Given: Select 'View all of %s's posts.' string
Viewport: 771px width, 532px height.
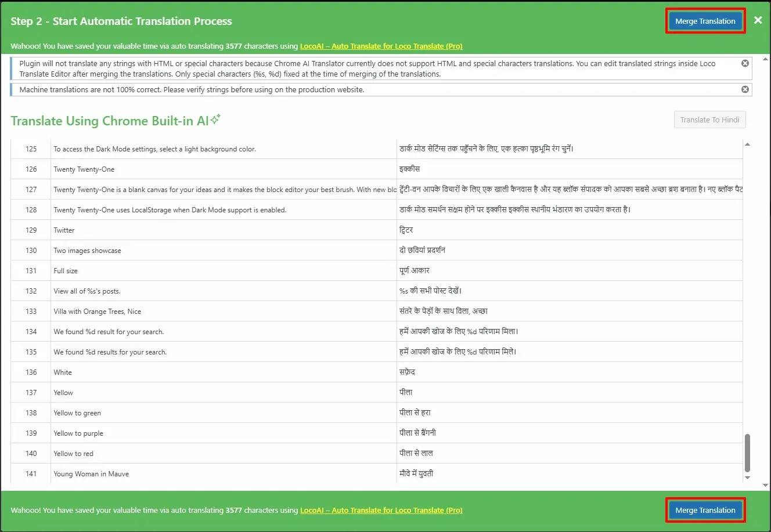Looking at the screenshot, I should [x=87, y=291].
